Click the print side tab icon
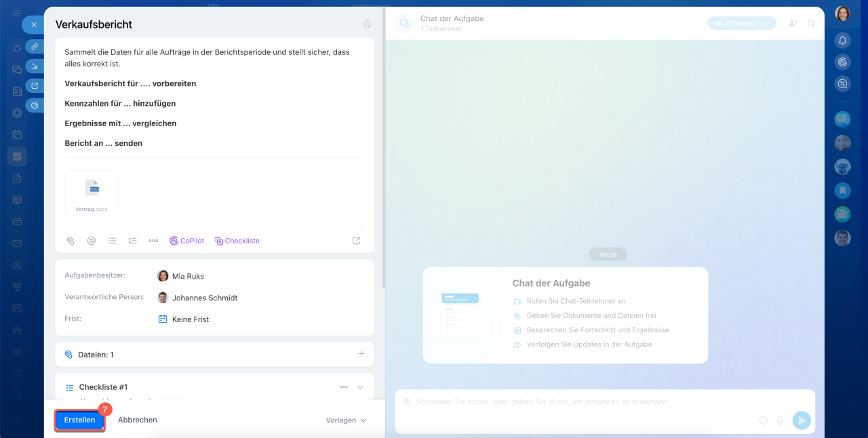868x438 pixels. (35, 105)
